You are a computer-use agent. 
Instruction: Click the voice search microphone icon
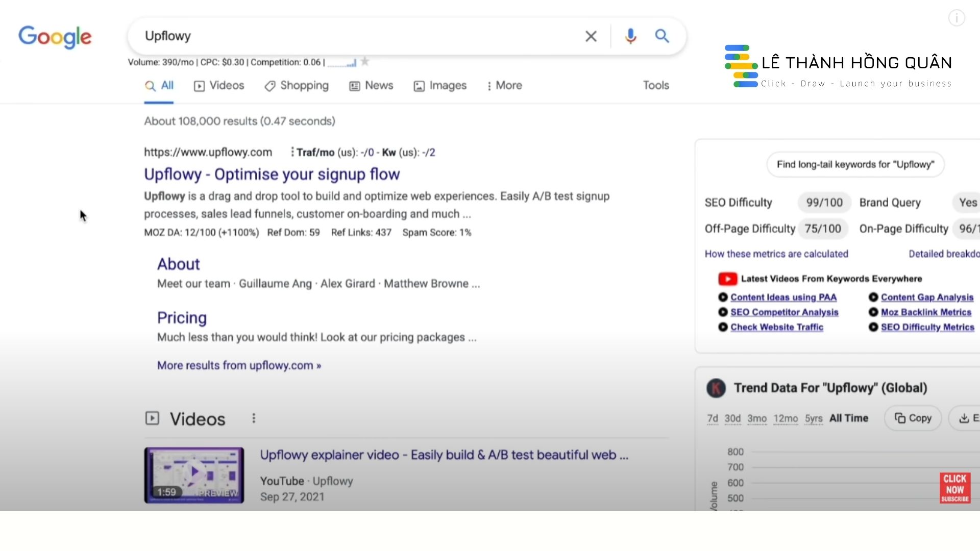click(630, 36)
